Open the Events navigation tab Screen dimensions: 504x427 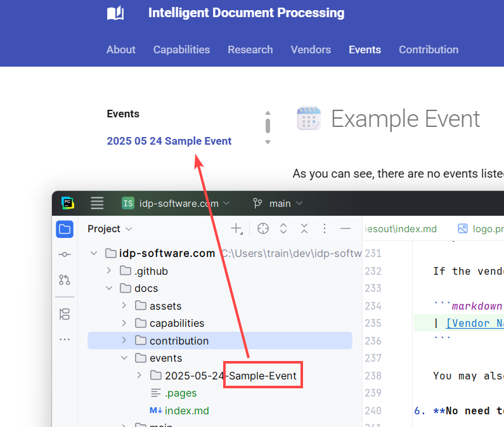click(365, 49)
